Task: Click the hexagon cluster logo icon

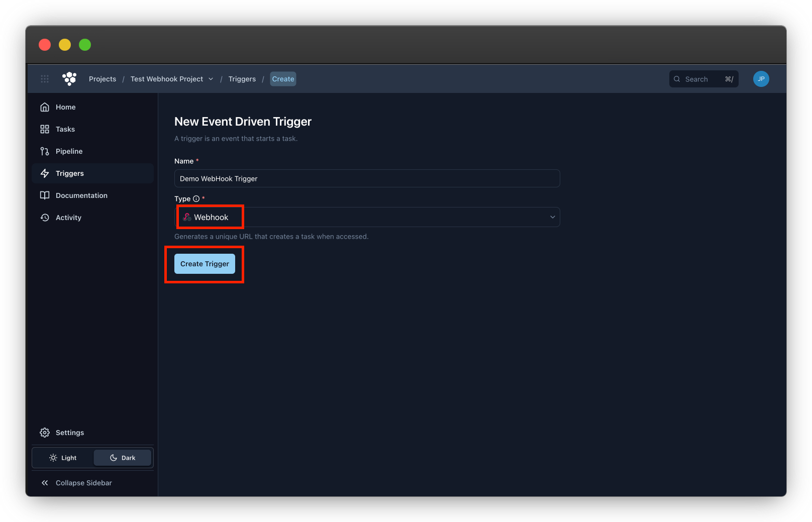Action: (69, 78)
